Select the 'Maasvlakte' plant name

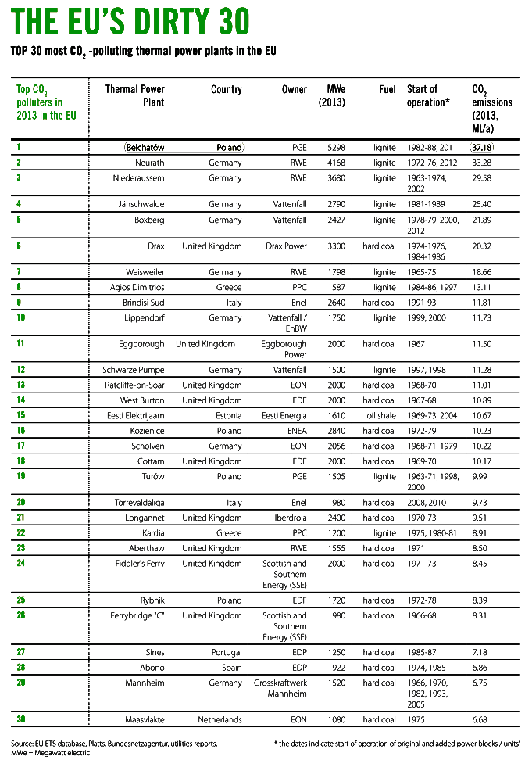[145, 719]
